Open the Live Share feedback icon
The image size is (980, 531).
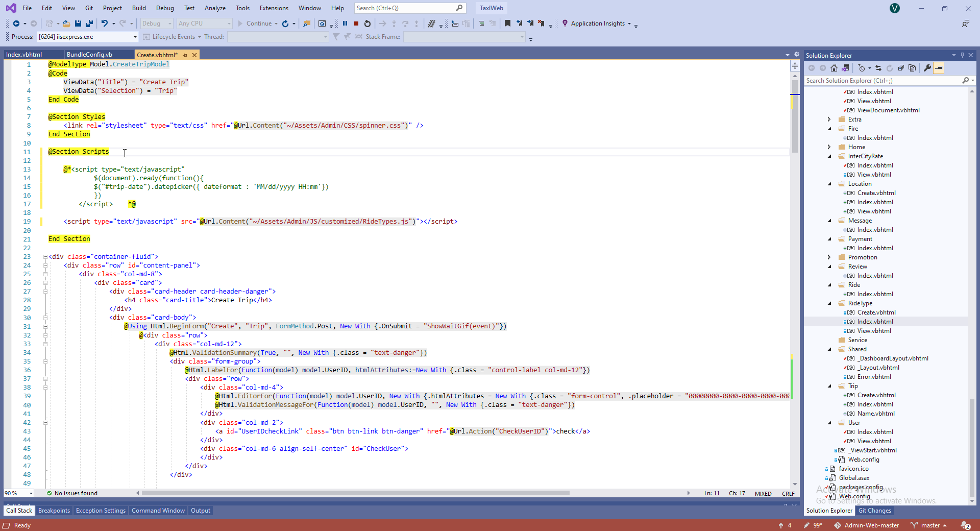tap(966, 23)
